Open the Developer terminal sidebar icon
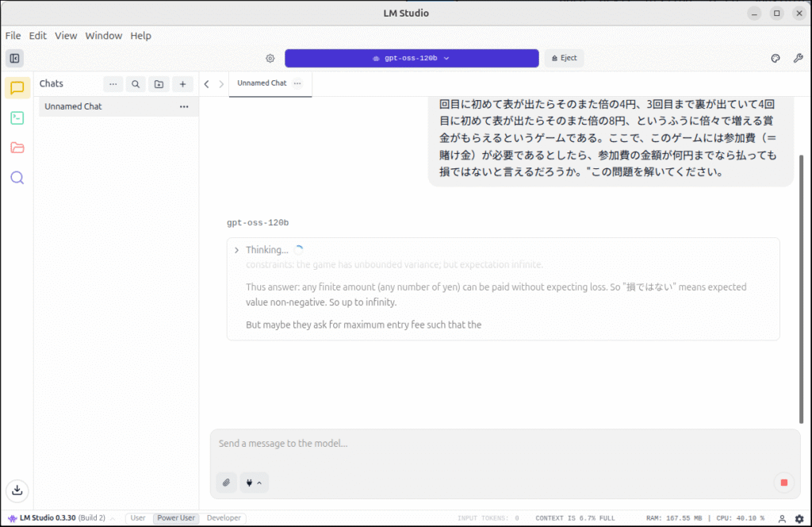This screenshot has height=527, width=812. (17, 118)
